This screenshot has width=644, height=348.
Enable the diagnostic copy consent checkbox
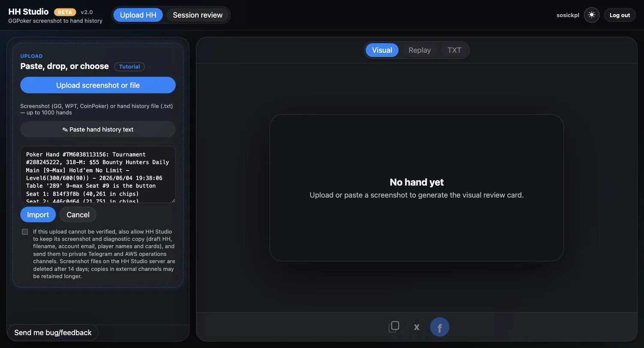[x=25, y=232]
